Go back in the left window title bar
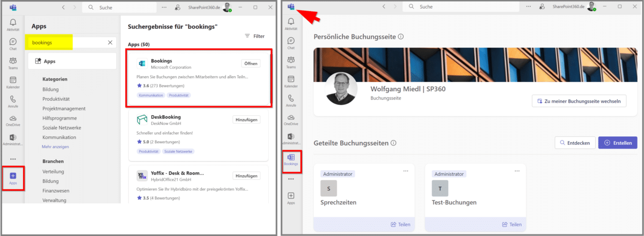This screenshot has height=236, width=644. [x=64, y=7]
